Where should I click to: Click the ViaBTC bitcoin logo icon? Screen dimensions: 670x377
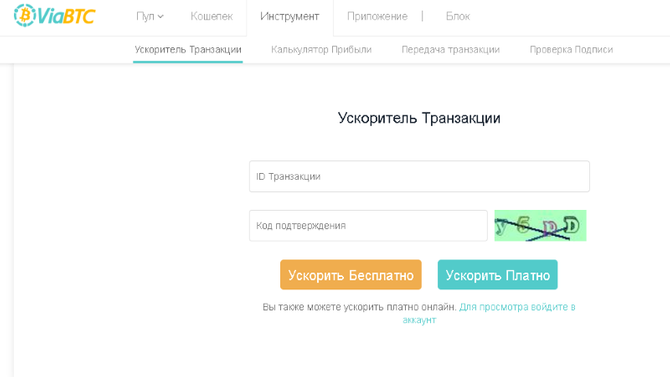25,15
